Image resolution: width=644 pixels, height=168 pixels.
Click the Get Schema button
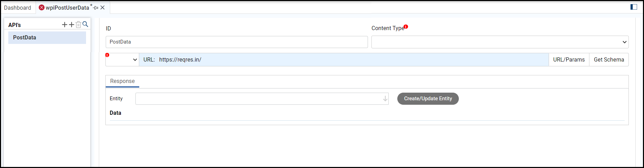[609, 60]
